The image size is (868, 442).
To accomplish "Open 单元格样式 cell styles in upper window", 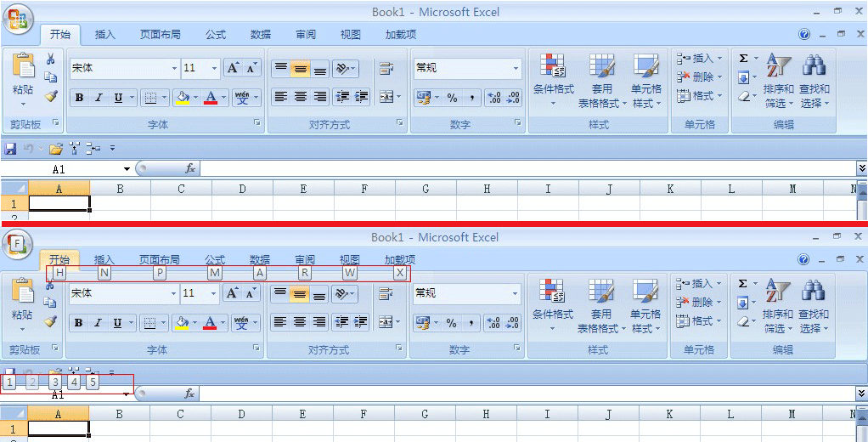I will click(646, 80).
